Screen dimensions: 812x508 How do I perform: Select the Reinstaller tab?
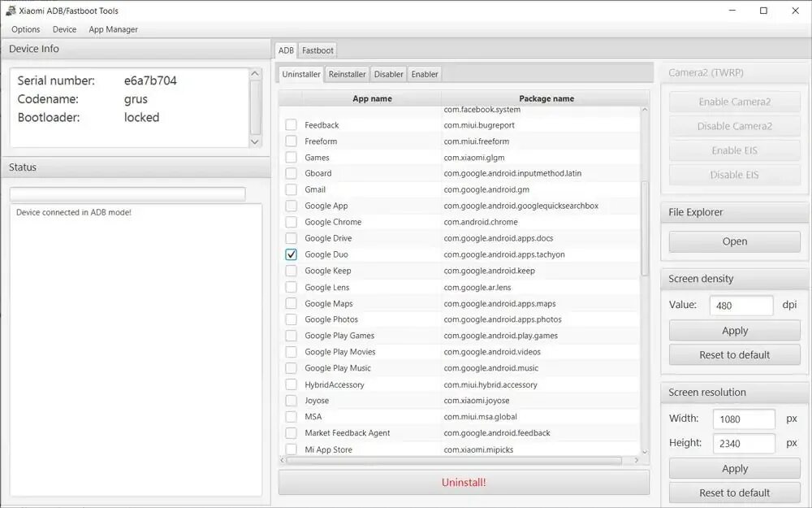pyautogui.click(x=347, y=74)
